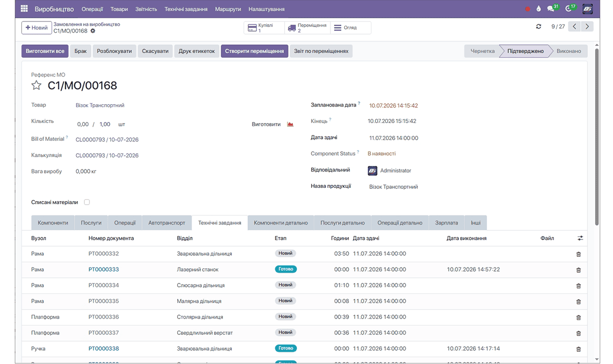
Task: Open gear settings next to C1/MO/00168
Action: click(x=93, y=31)
